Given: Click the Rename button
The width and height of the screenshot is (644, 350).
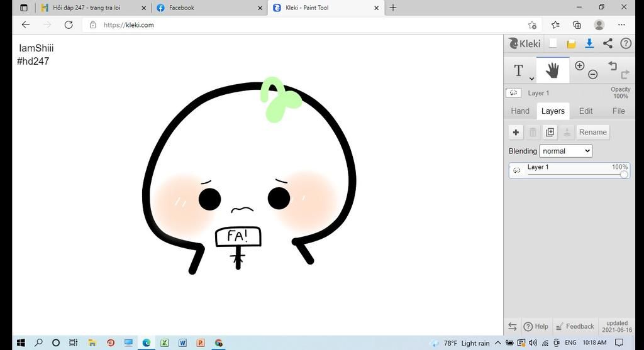Looking at the screenshot, I should point(592,132).
